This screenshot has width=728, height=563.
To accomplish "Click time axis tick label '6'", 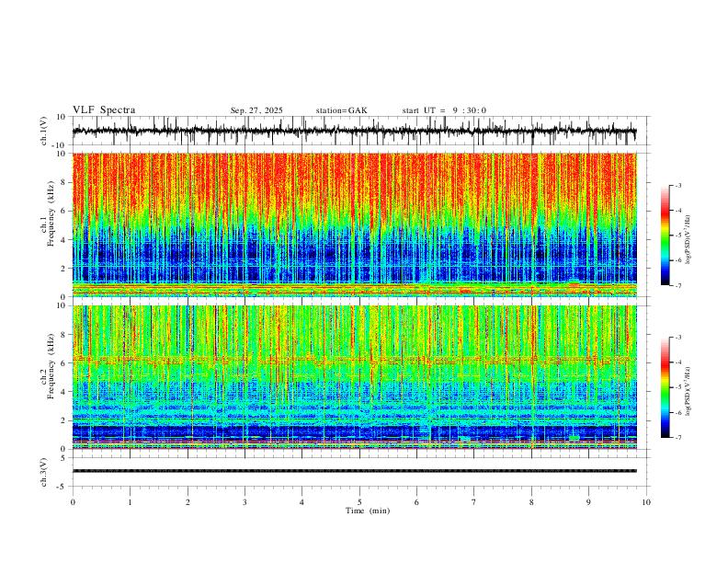I will 416,502.
